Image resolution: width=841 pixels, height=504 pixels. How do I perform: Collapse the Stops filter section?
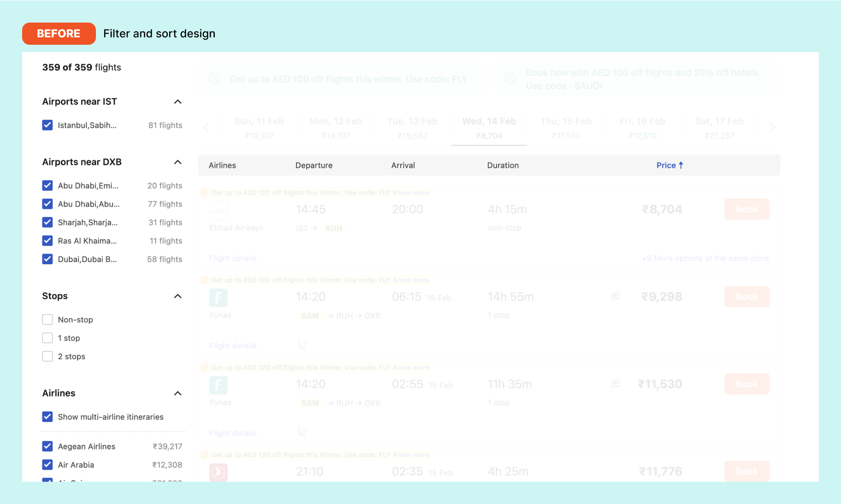(178, 296)
